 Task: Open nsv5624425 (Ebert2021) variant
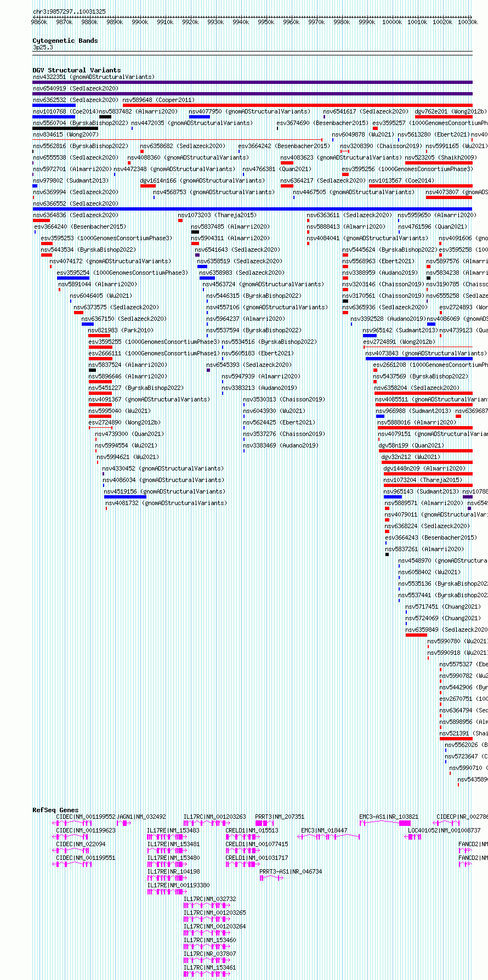coord(279,422)
